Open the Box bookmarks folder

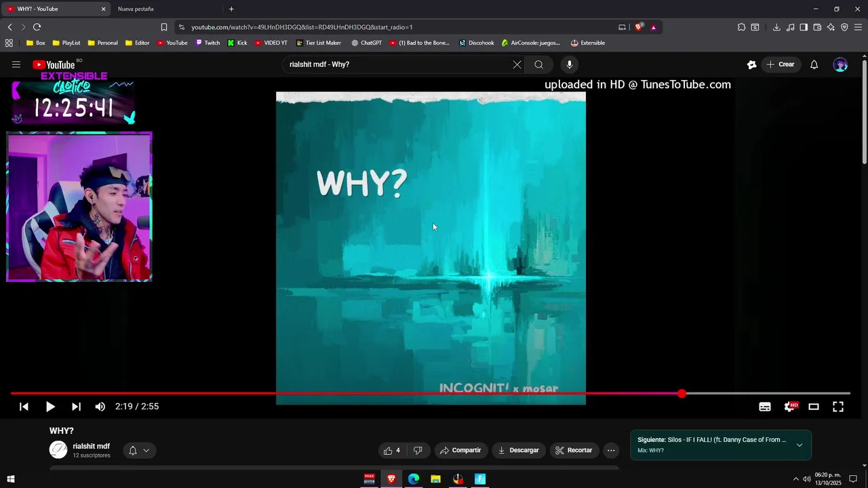coord(35,43)
